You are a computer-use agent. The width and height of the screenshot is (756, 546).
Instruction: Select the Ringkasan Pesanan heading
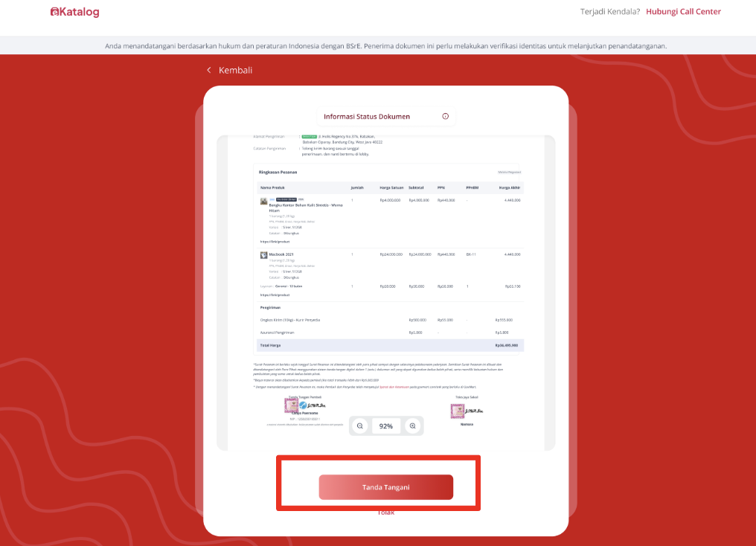click(x=278, y=172)
